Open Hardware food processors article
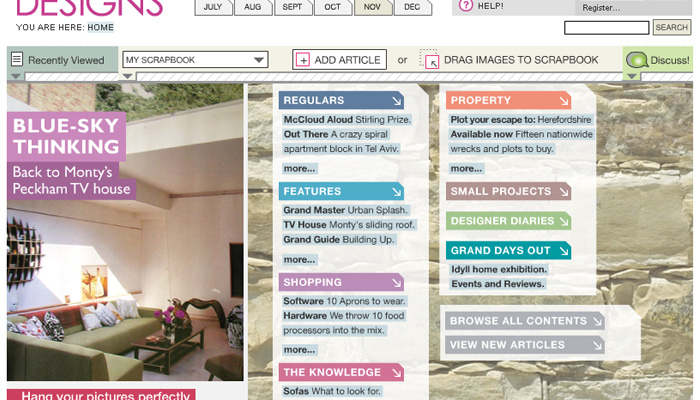Screen dimensions: 700x400 click(x=344, y=323)
